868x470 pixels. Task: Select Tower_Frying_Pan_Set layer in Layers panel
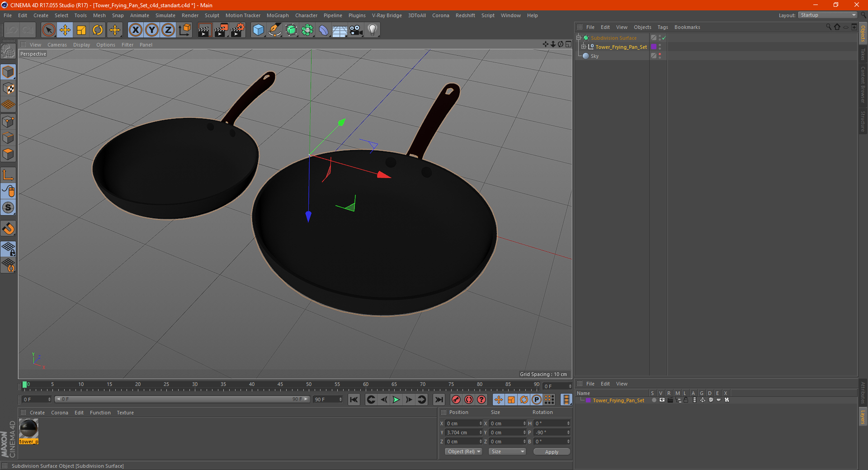click(618, 400)
